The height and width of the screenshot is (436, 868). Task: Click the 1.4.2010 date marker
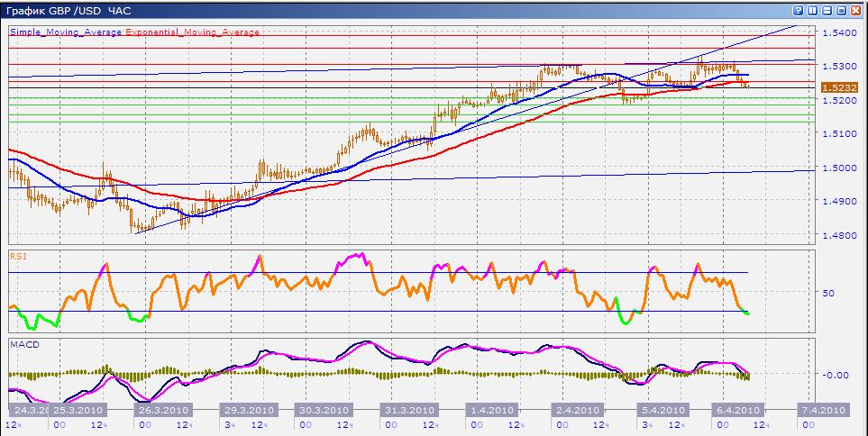491,410
